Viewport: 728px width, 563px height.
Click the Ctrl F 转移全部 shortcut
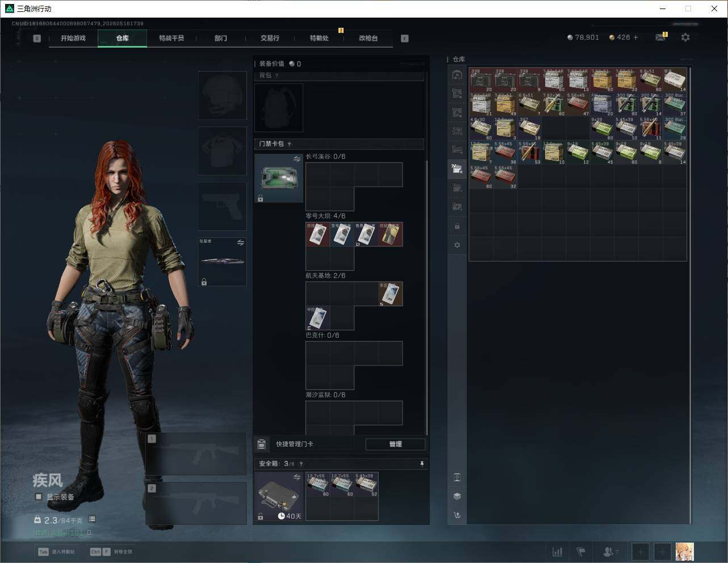(111, 552)
